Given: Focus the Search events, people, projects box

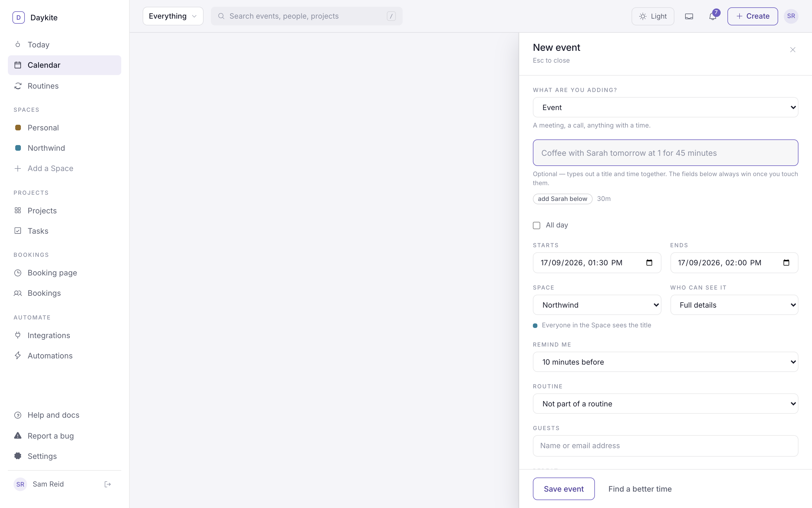Looking at the screenshot, I should pos(307,16).
